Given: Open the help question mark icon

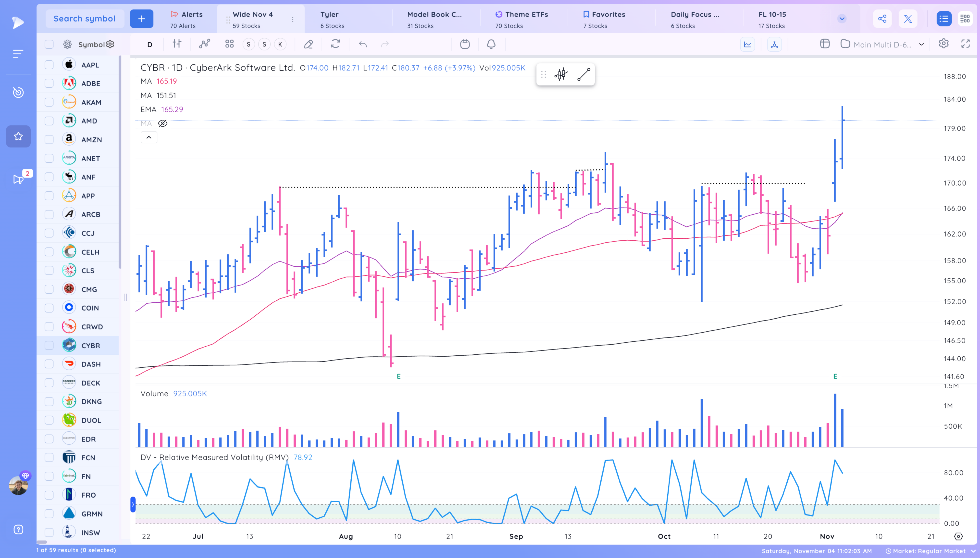Looking at the screenshot, I should click(18, 530).
